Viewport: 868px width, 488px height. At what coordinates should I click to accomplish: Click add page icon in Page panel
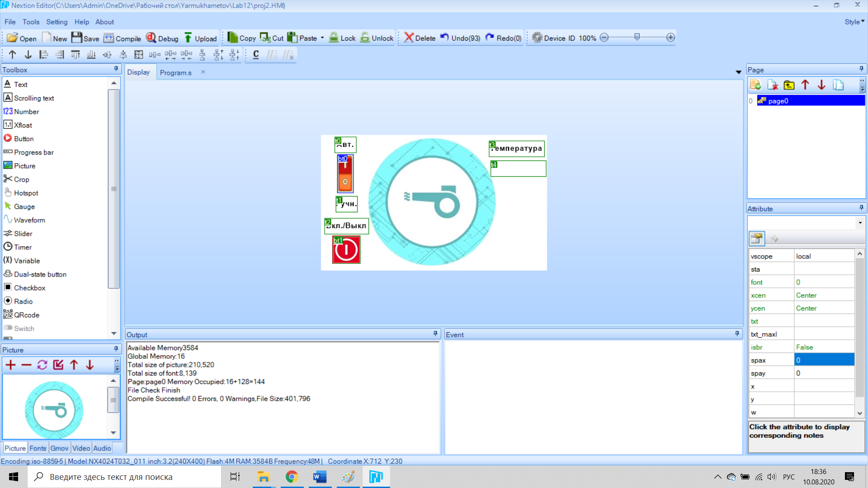pos(755,85)
